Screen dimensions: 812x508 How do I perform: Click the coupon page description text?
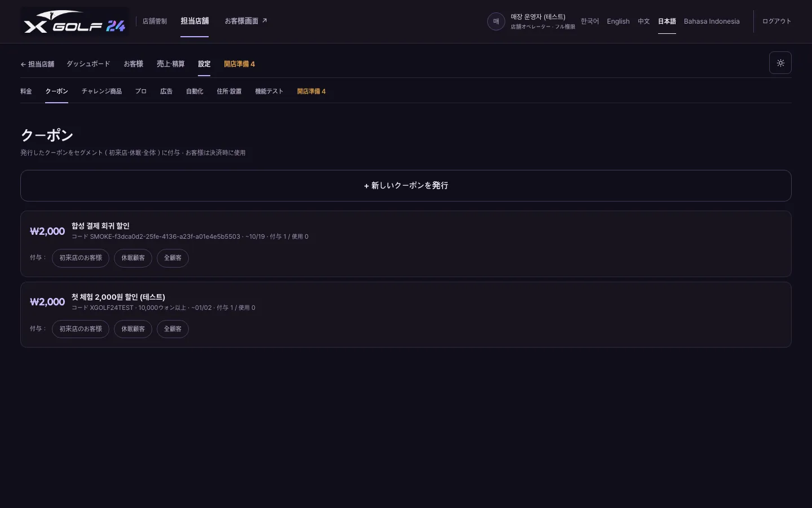(133, 153)
